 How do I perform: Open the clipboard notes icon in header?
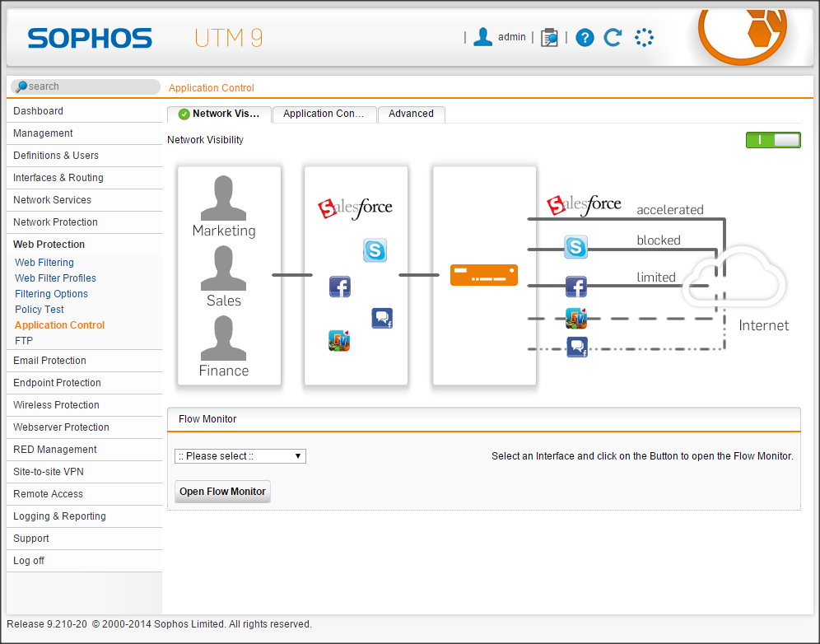[x=549, y=37]
